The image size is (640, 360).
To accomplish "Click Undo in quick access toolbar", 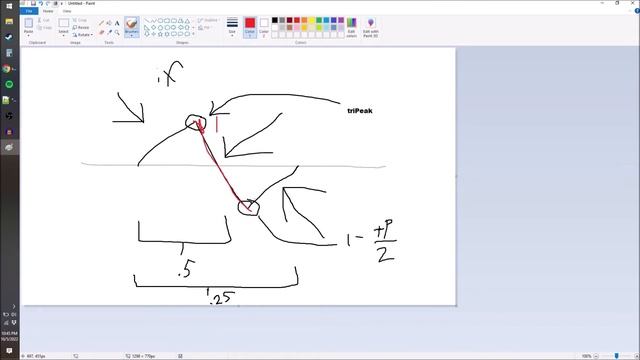I will pyautogui.click(x=41, y=3).
